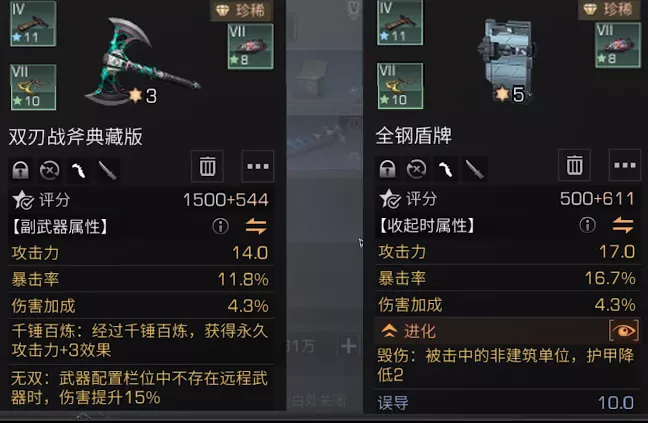
Task: Show info for 收起时属性
Action: point(587,225)
